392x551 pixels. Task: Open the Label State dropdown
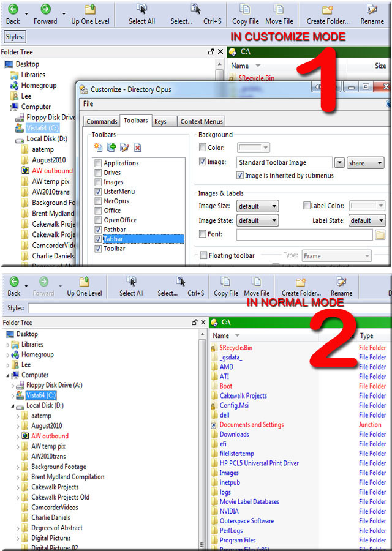(367, 220)
